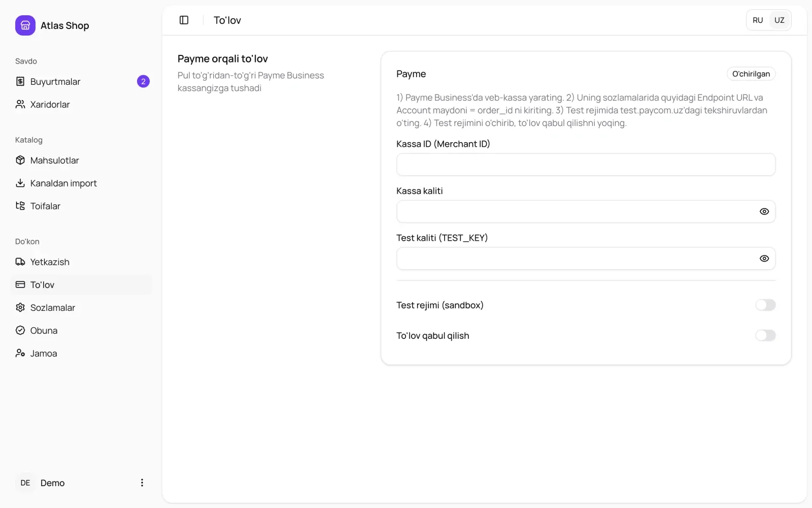Viewport: 812px width, 508px height.
Task: Open the Demo account options menu
Action: (x=142, y=483)
